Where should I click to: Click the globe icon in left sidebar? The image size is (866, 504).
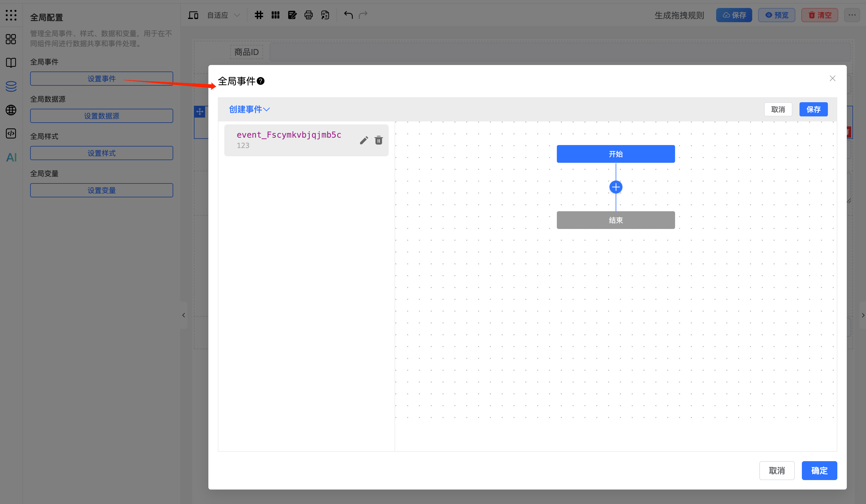[11, 110]
